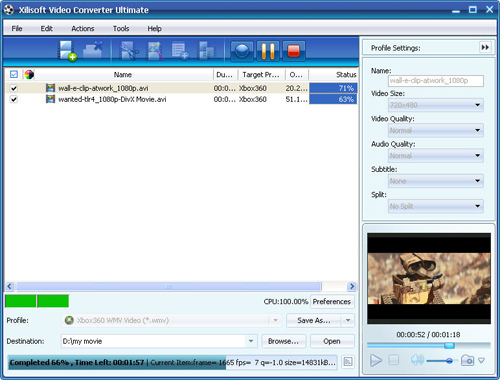Open the Effects (magic wand) tool
500x380 pixels.
pos(155,51)
